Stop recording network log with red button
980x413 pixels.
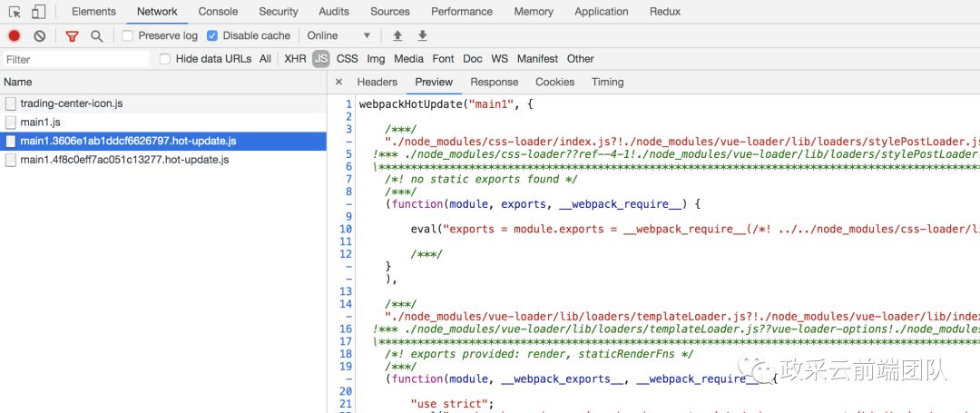[x=14, y=36]
